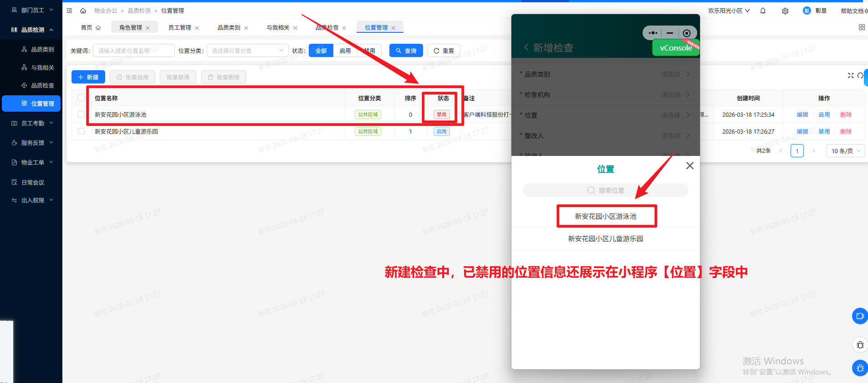Refresh the table via reload icon
The width and height of the screenshot is (868, 383).
coord(860,75)
